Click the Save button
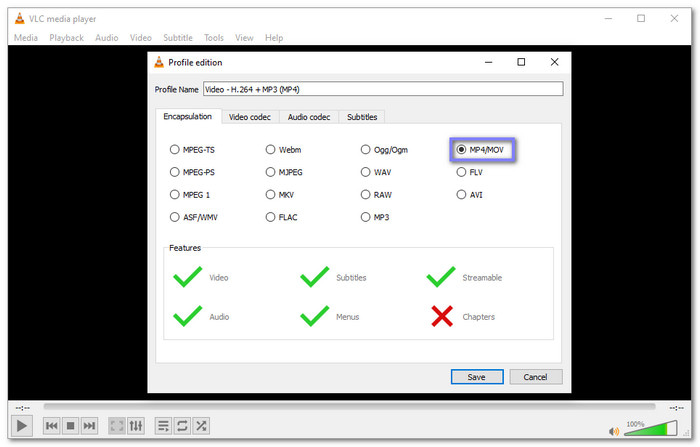The image size is (700, 447). (477, 377)
